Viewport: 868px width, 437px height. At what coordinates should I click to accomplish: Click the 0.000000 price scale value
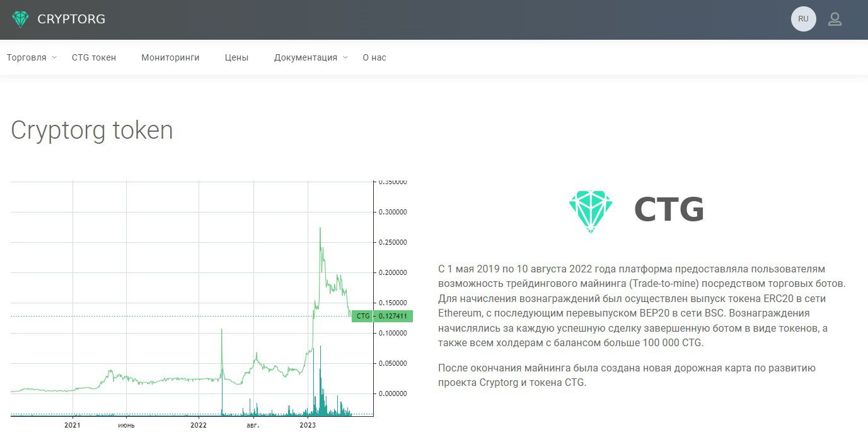click(x=392, y=393)
